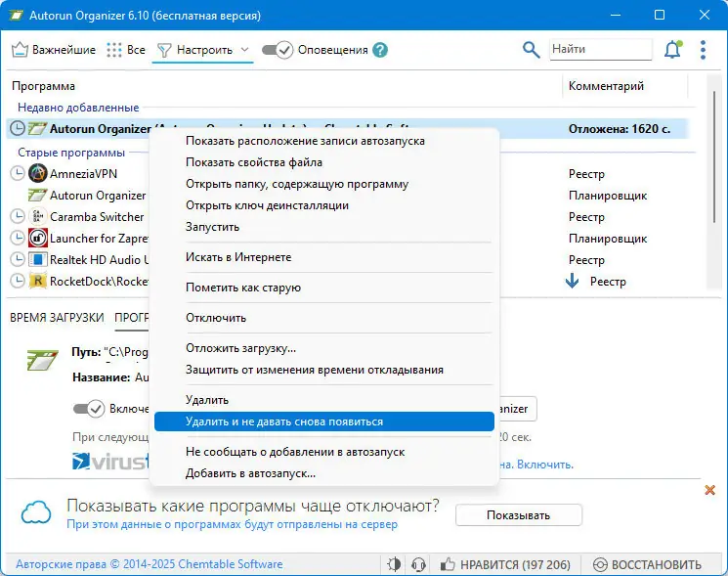Click the Отложена: 1620 с. comment text

click(x=620, y=129)
